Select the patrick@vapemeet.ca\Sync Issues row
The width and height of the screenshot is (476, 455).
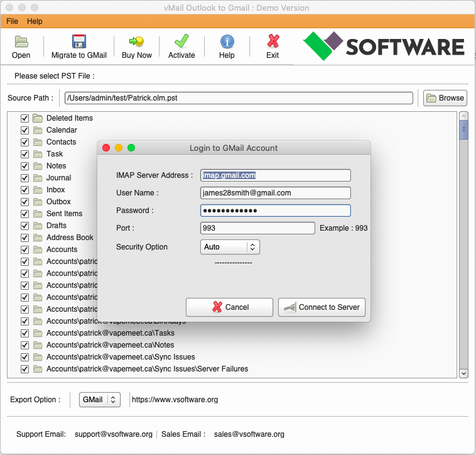[121, 357]
